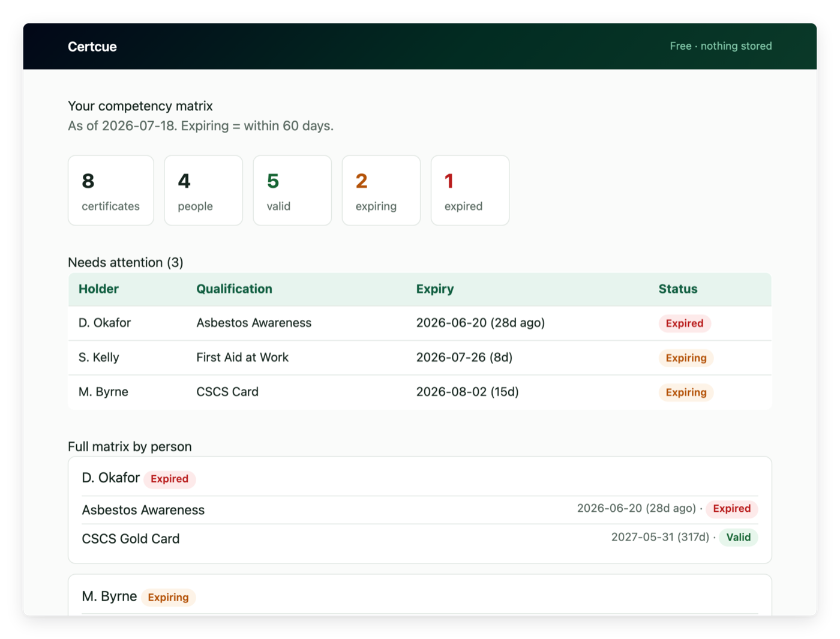Image resolution: width=840 pixels, height=639 pixels.
Task: Click the First Aid at Work cell
Action: [x=242, y=358]
